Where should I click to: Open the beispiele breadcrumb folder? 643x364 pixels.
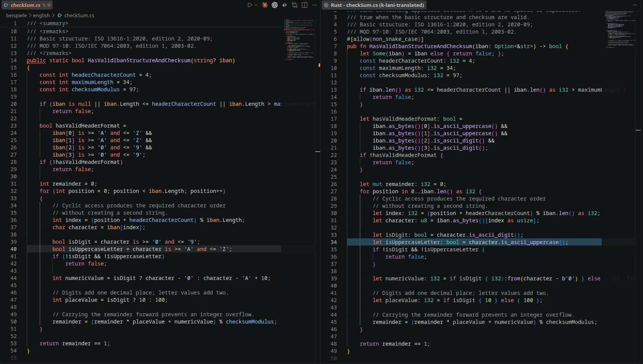click(16, 15)
